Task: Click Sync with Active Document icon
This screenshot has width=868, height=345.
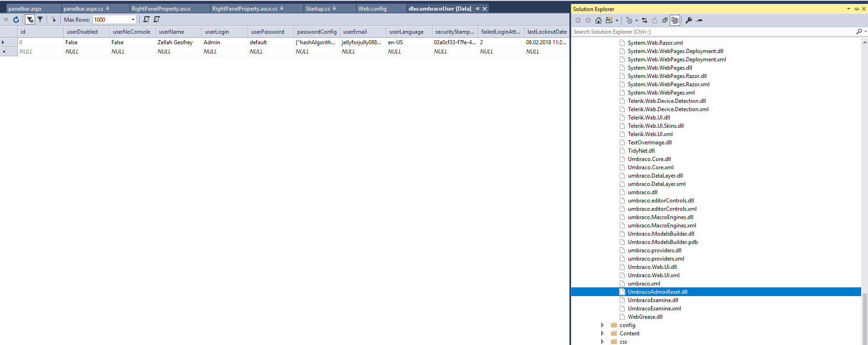Action: pyautogui.click(x=645, y=20)
